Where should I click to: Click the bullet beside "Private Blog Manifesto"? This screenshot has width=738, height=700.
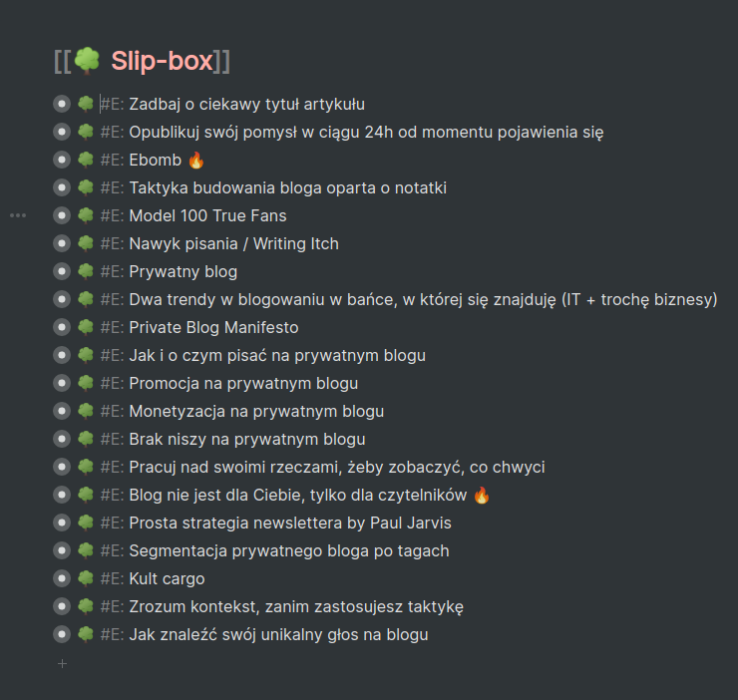click(62, 327)
